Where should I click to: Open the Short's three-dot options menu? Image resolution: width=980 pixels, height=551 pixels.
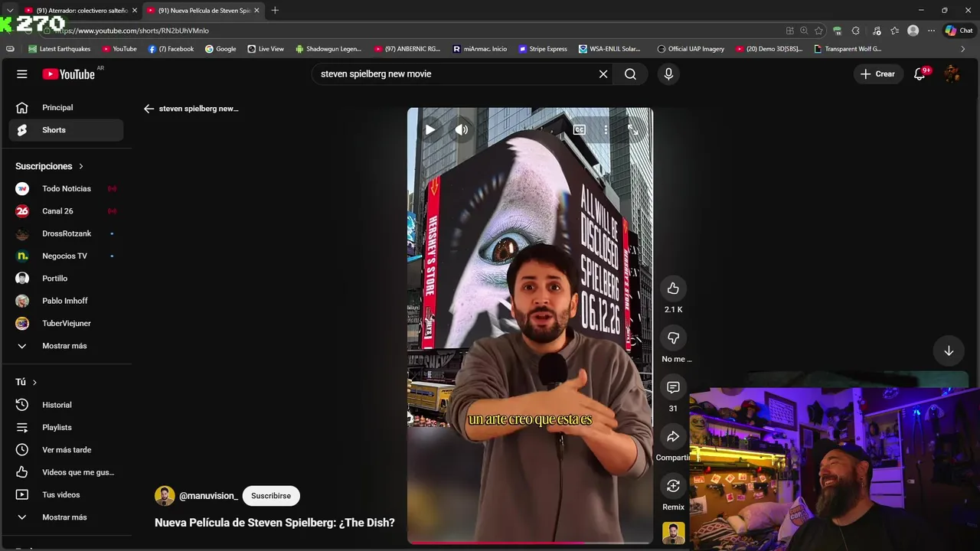(606, 130)
